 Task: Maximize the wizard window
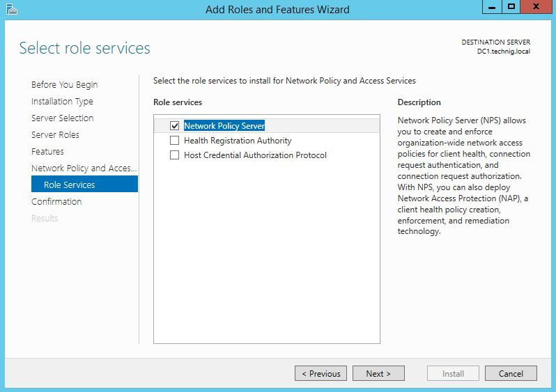click(x=511, y=7)
